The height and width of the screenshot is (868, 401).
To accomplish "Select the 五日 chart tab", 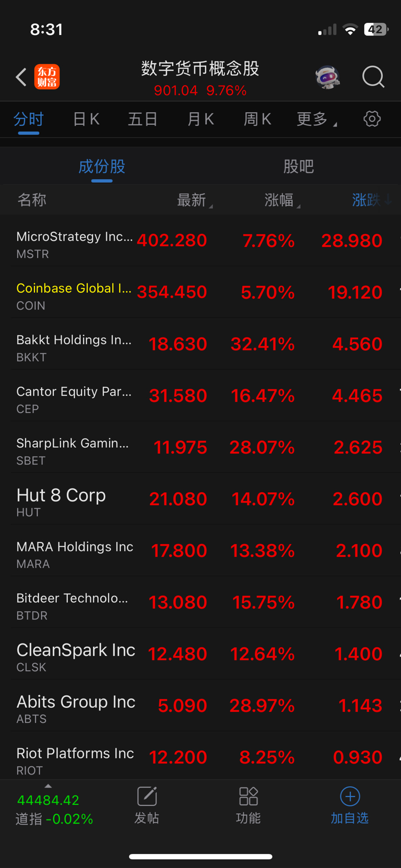I will pyautogui.click(x=143, y=119).
